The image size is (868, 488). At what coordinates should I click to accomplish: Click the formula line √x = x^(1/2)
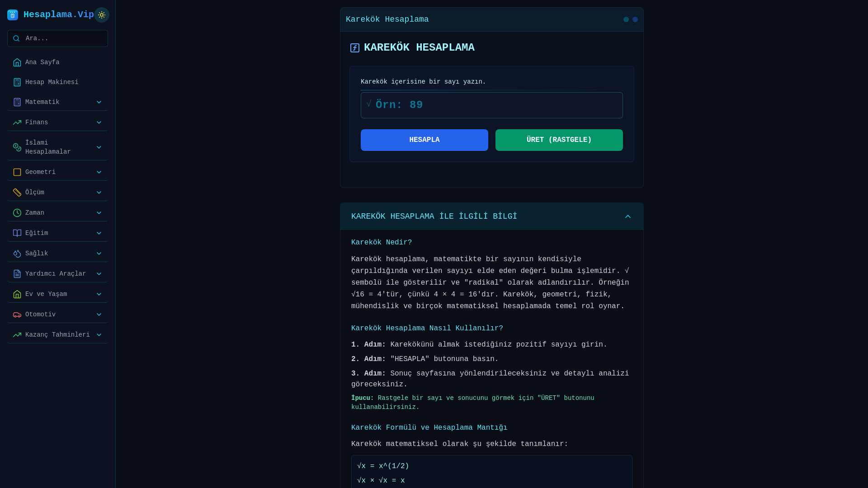(x=383, y=466)
